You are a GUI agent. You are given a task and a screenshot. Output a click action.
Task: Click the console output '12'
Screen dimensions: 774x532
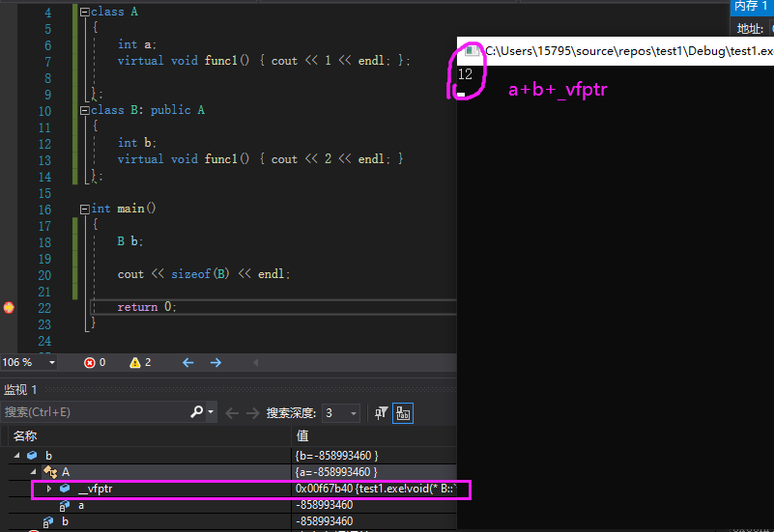[x=465, y=74]
